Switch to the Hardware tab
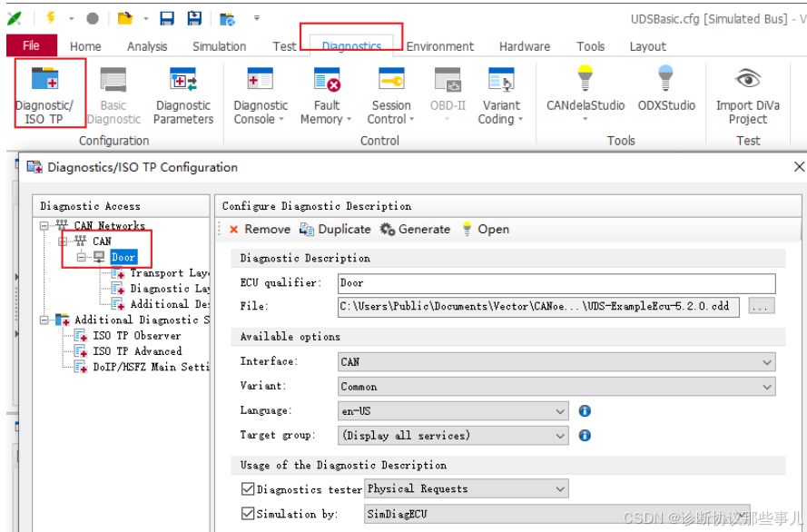Image resolution: width=807 pixels, height=532 pixels. [x=525, y=46]
